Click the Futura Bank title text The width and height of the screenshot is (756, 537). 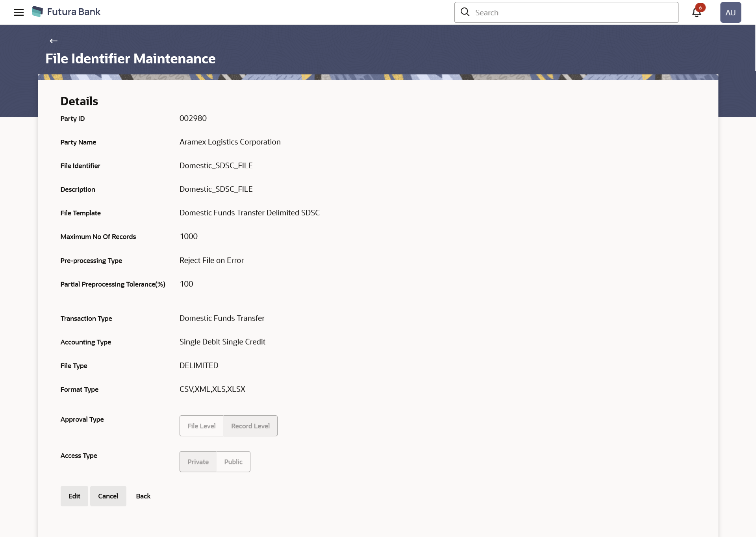74,12
